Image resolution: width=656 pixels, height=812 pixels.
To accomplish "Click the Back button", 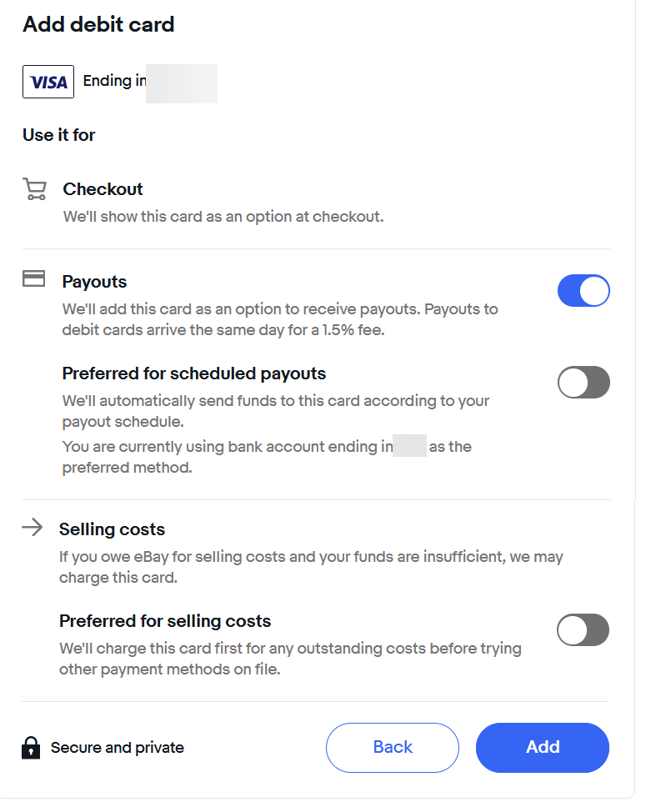I will 392,748.
